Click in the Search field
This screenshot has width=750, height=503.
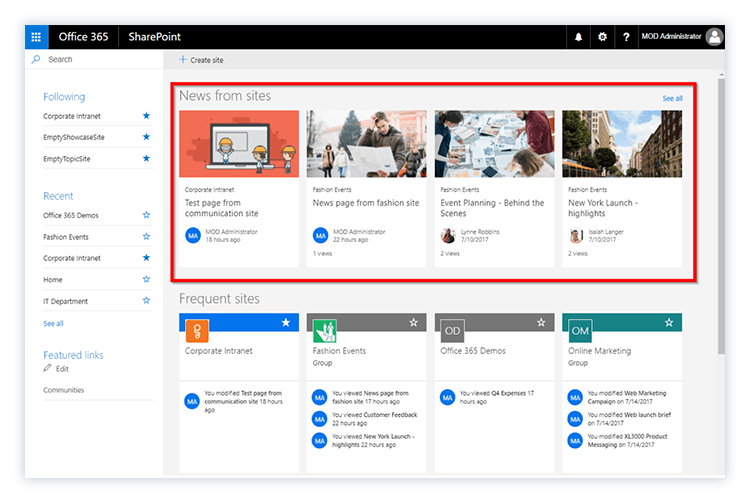(94, 59)
